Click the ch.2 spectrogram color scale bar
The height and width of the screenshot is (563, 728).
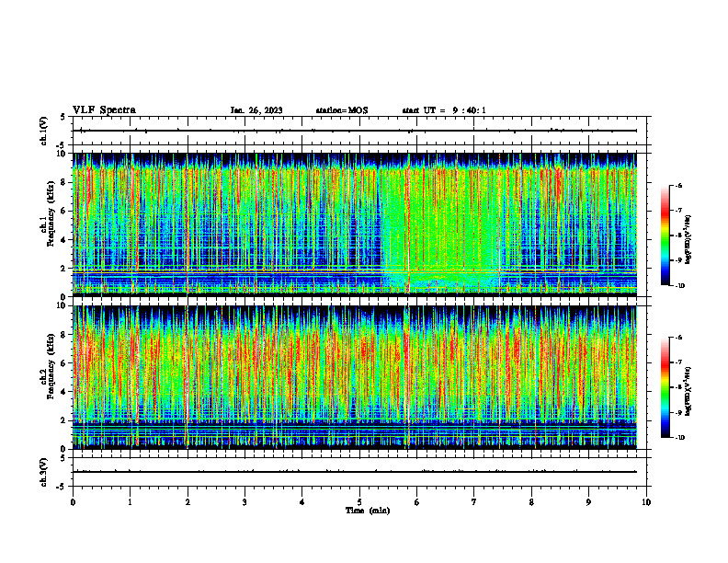coord(665,387)
